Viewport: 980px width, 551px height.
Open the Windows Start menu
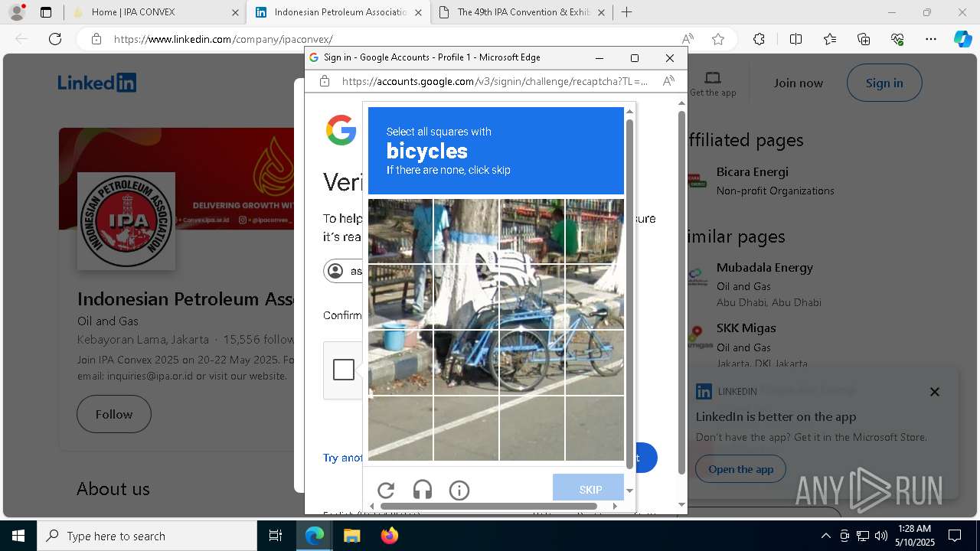(x=18, y=536)
